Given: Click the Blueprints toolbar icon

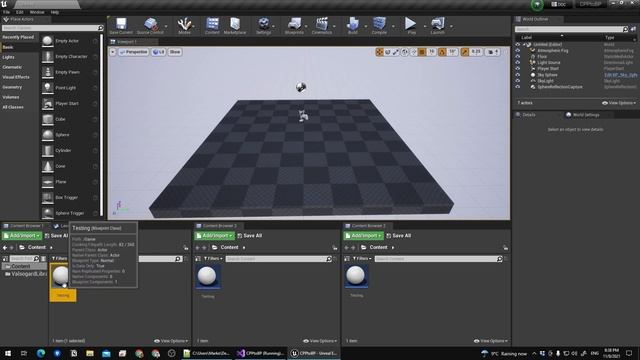Looking at the screenshot, I should click(x=294, y=26).
